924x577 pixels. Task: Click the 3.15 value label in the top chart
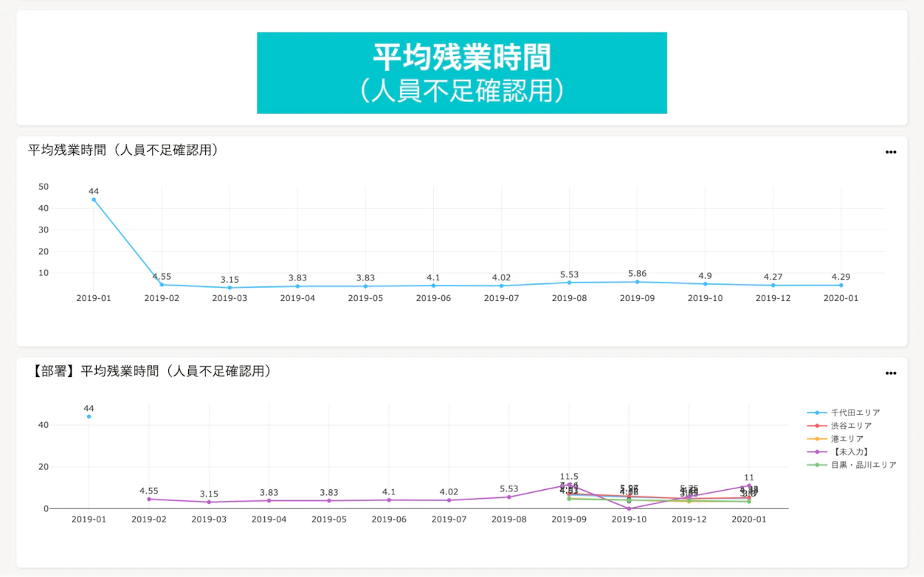coord(230,280)
